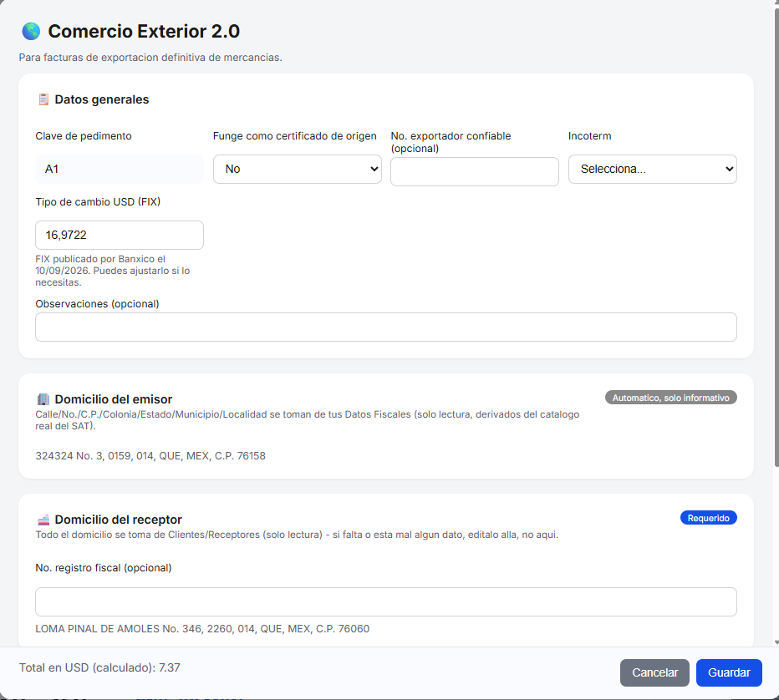Screen dimensions: 779x700
Task: Click the Todo el domicilio se toma note
Action: click(297, 535)
